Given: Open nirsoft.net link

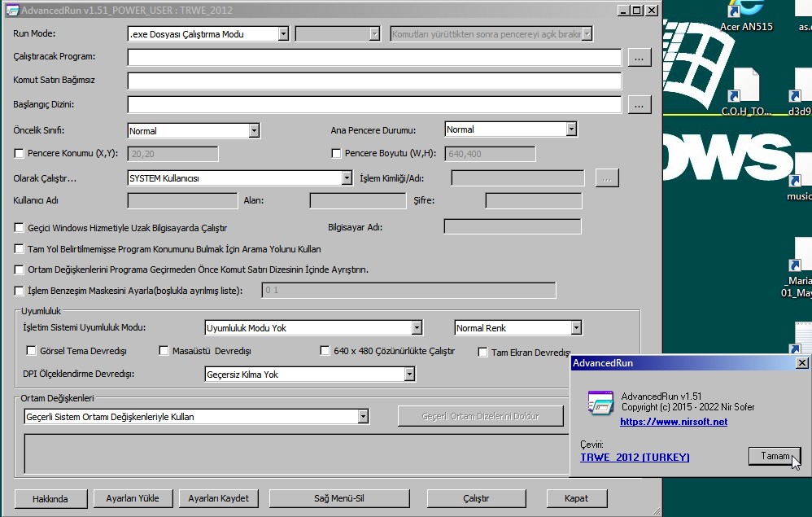Looking at the screenshot, I should (x=674, y=422).
